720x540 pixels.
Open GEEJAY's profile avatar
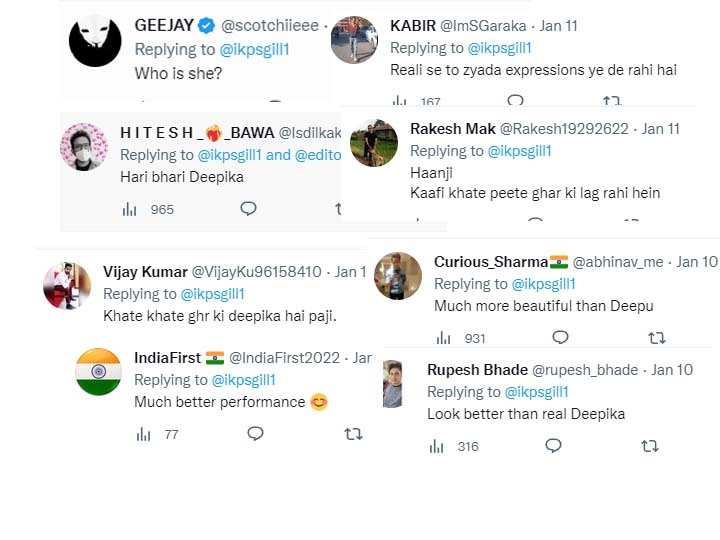tap(95, 41)
